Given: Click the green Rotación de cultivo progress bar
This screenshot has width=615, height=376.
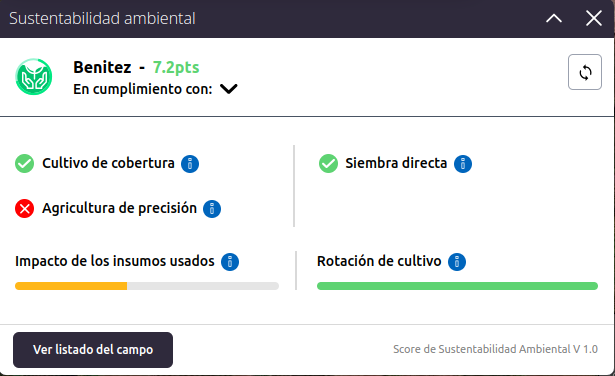Looking at the screenshot, I should click(x=457, y=286).
